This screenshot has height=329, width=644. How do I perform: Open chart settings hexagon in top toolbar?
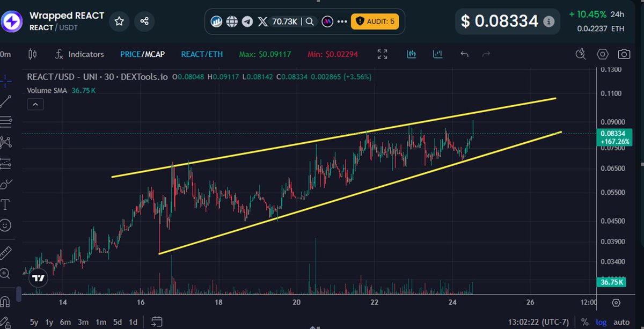[603, 54]
